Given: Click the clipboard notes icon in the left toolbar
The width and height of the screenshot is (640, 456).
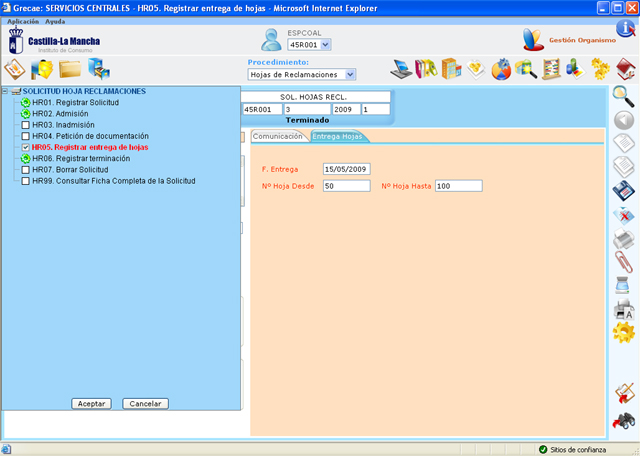Looking at the screenshot, I should coord(15,69).
